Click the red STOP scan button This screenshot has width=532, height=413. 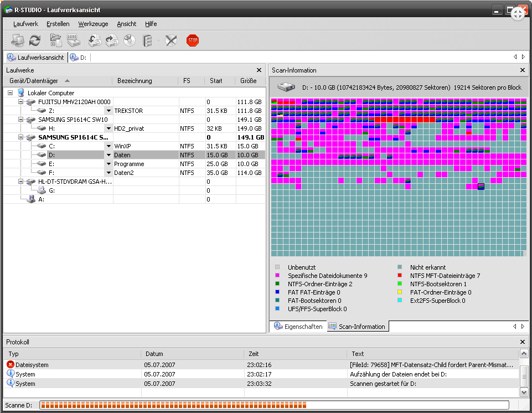193,40
